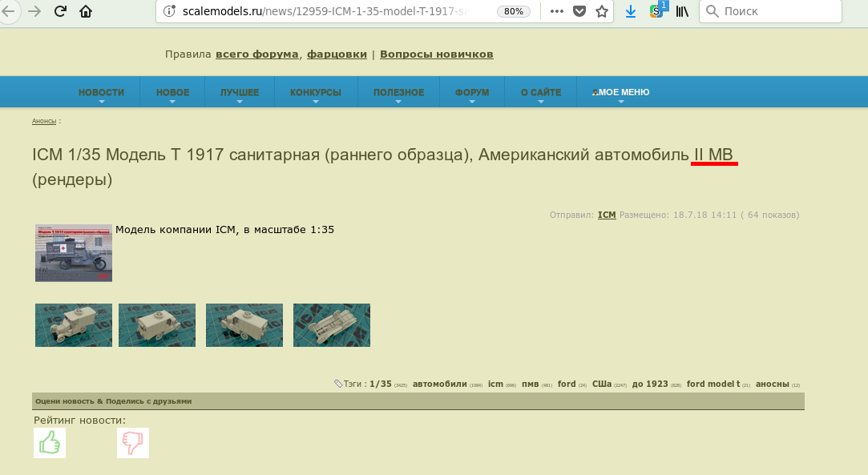Click the thumbs-down rating icon
The width and height of the screenshot is (868, 475).
pos(133,443)
